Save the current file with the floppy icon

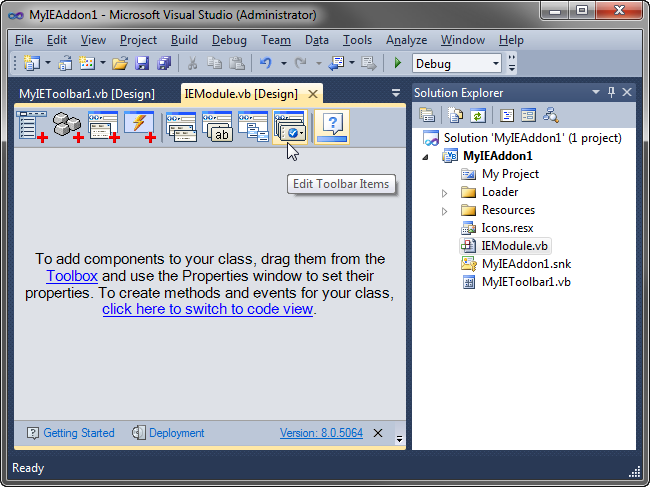[x=142, y=63]
